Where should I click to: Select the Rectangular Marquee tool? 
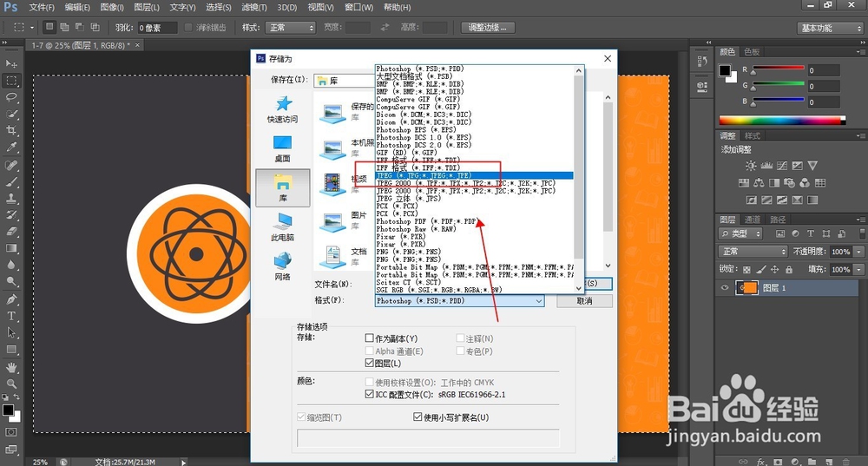coord(11,80)
